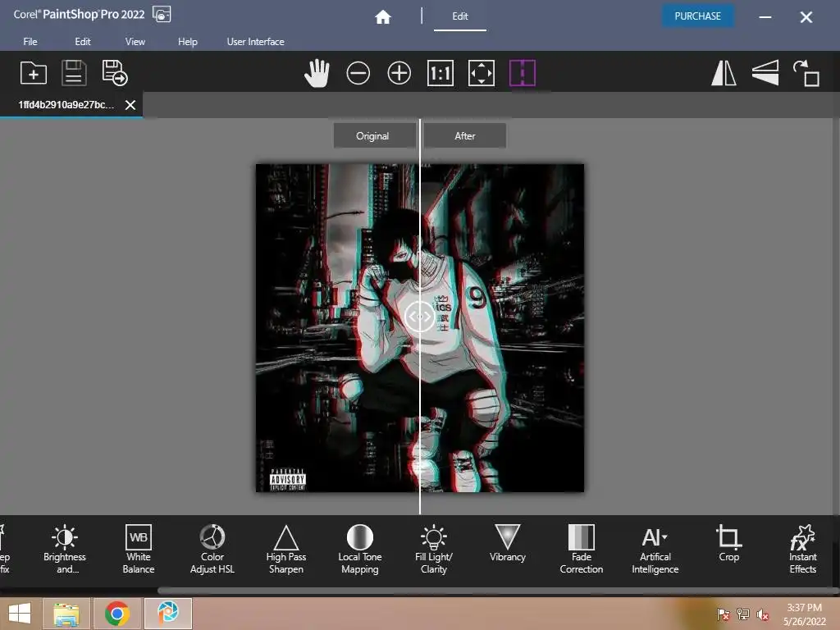Go to the Home screen icon
Screen dimensions: 840x630
tap(382, 17)
